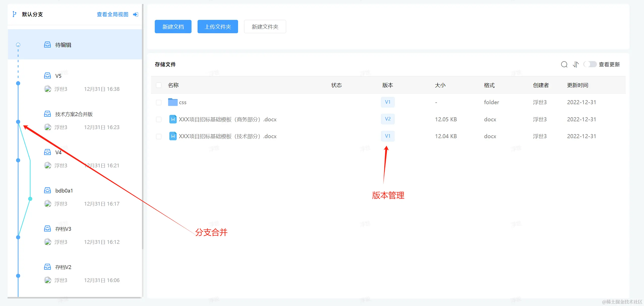
Task: Check the select-all checkbox in table header
Action: pos(159,85)
